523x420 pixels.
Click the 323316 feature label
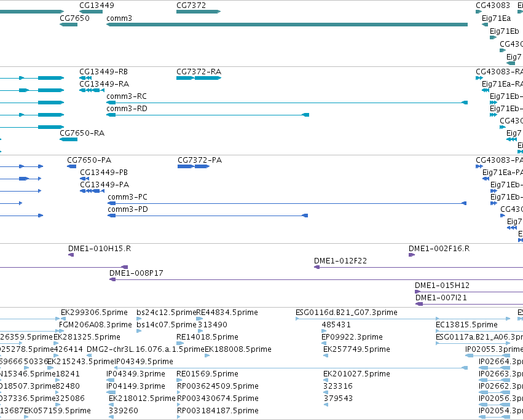point(338,386)
